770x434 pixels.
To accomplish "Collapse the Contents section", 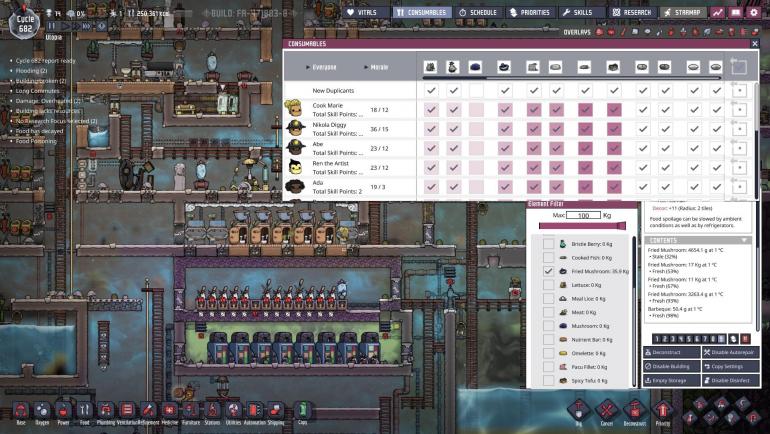I will 744,240.
